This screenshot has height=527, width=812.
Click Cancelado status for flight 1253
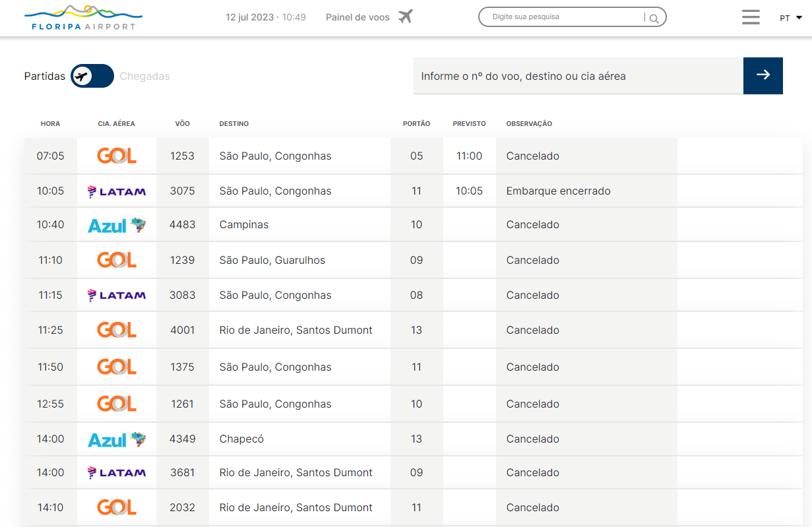[532, 156]
